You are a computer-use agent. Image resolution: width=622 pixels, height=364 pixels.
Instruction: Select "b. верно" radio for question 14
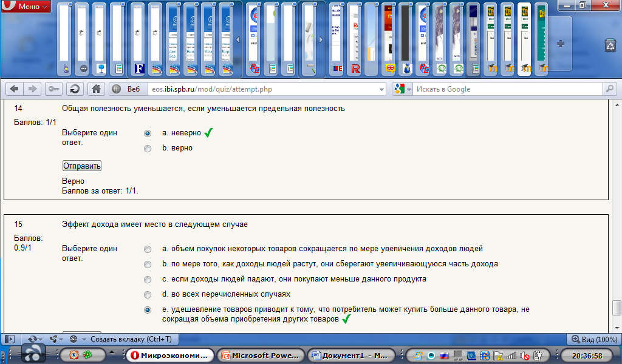click(x=148, y=149)
